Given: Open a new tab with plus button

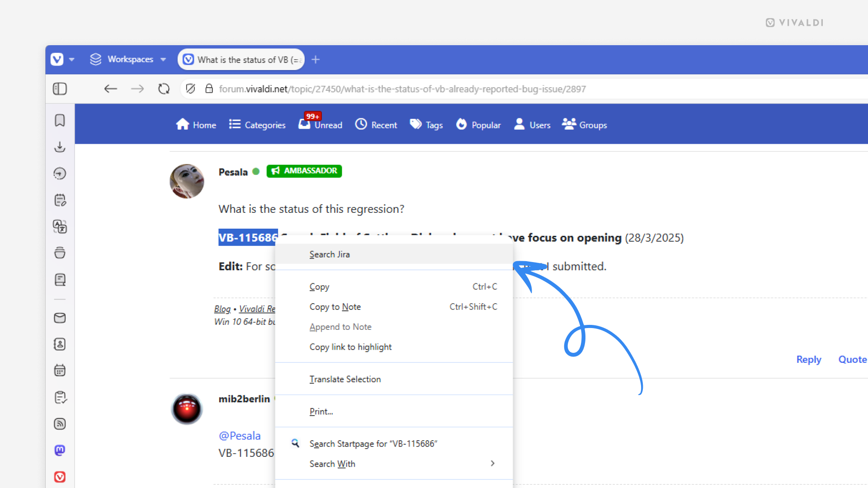Looking at the screenshot, I should (x=316, y=60).
